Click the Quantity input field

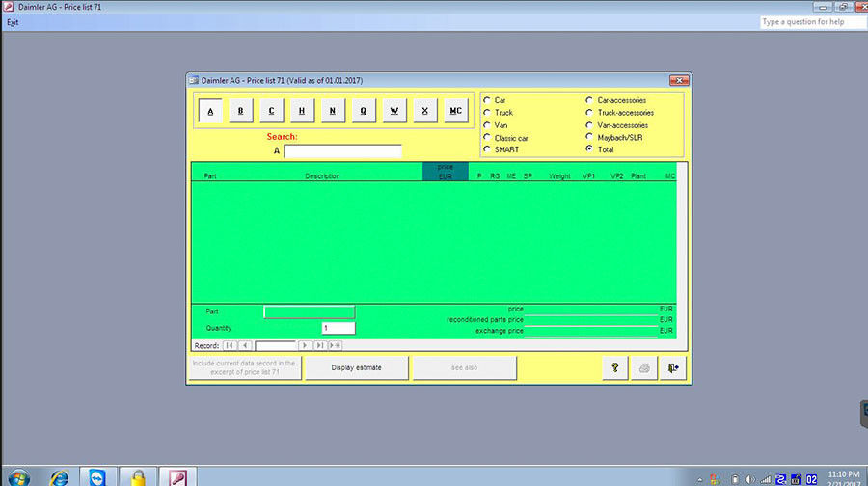click(339, 328)
